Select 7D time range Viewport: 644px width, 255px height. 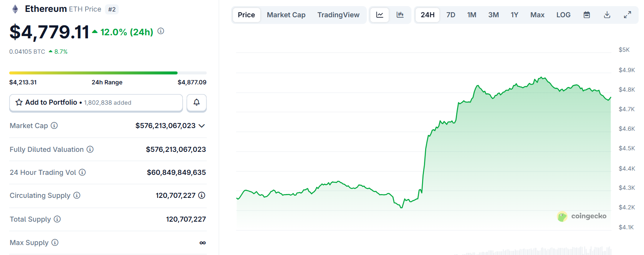pyautogui.click(x=451, y=15)
